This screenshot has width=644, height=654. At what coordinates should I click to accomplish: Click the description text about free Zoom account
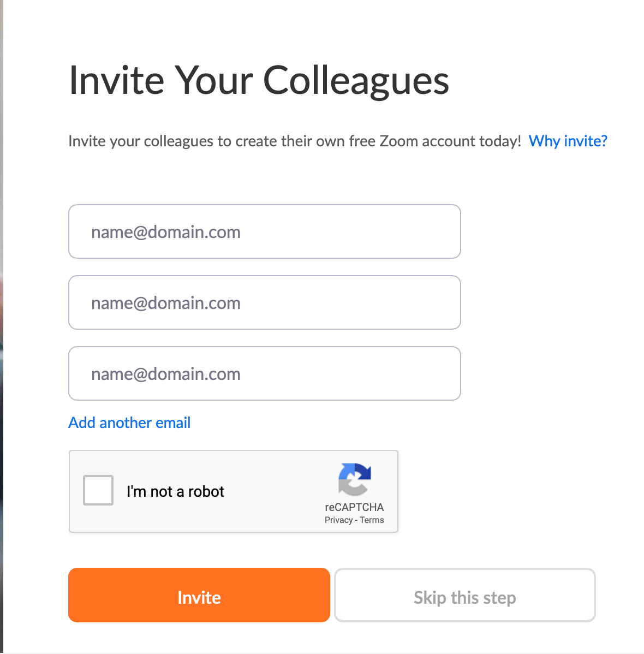pyautogui.click(x=295, y=141)
